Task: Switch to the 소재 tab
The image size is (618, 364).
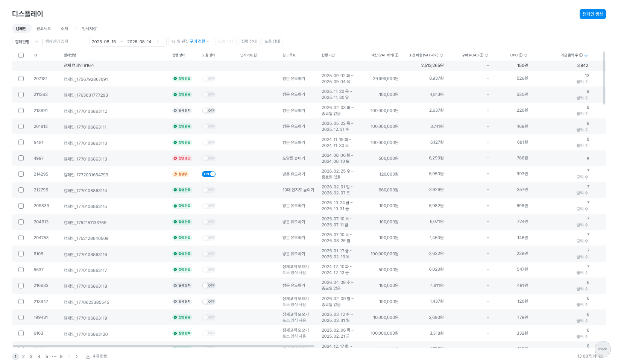Action: (x=65, y=29)
